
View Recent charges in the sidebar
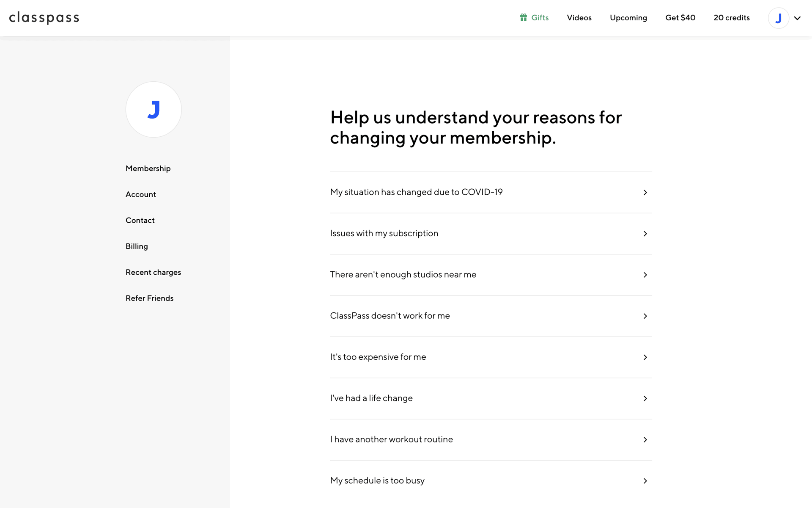[153, 272]
